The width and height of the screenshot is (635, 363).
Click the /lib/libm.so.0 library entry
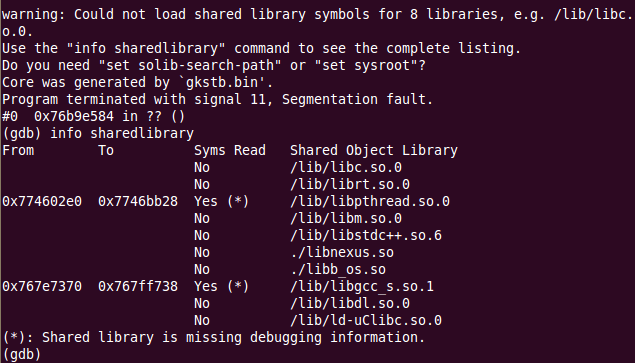pos(346,218)
